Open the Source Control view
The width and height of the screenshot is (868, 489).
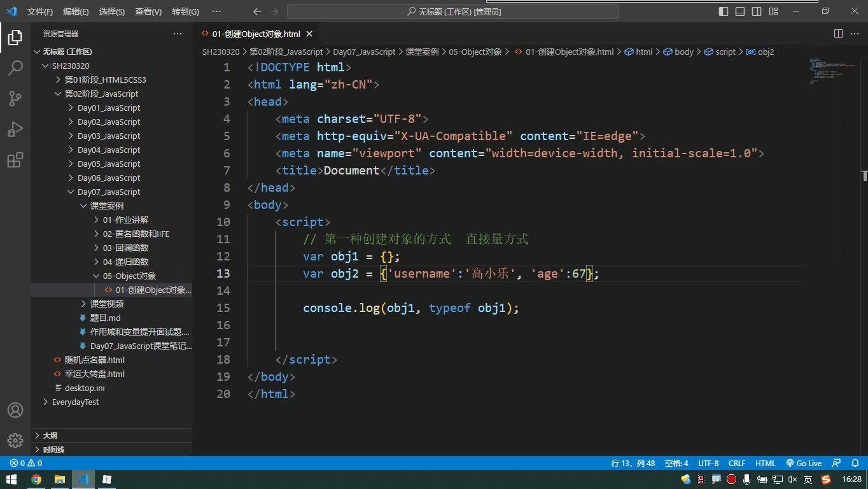(15, 99)
